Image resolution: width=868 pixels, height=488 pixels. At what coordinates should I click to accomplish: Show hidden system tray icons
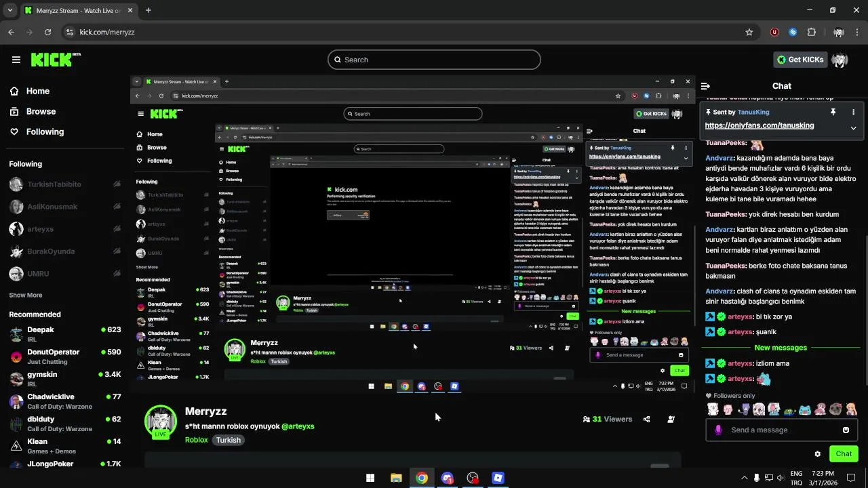745,478
